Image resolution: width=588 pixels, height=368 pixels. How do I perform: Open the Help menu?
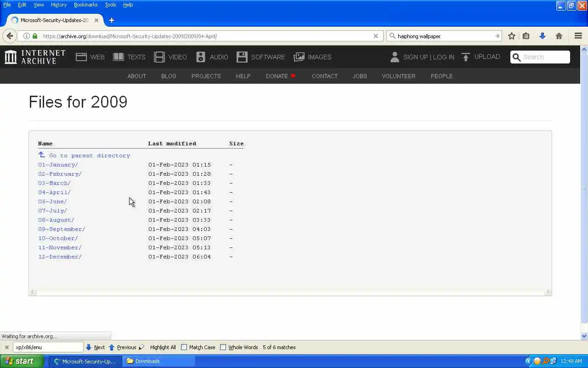[128, 5]
